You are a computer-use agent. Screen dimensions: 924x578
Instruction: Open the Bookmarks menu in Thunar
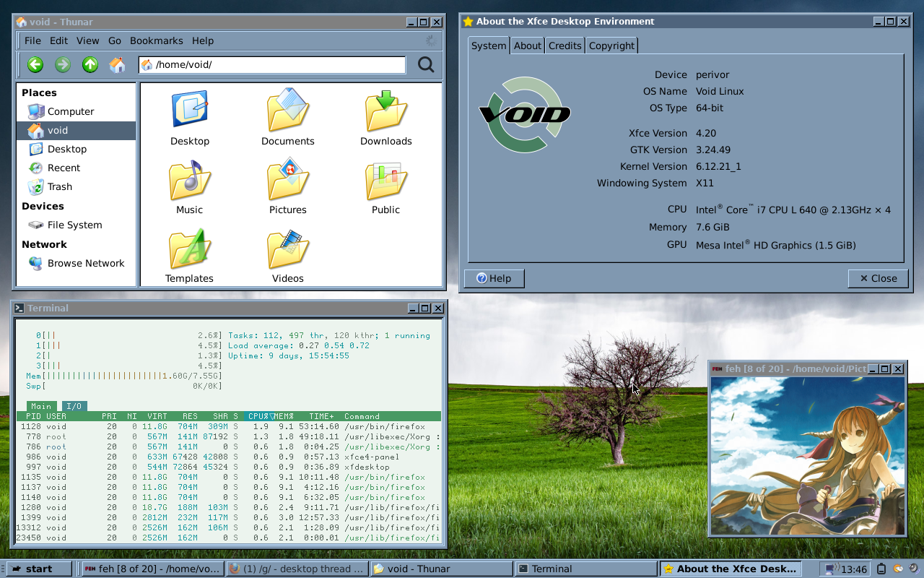pos(157,40)
